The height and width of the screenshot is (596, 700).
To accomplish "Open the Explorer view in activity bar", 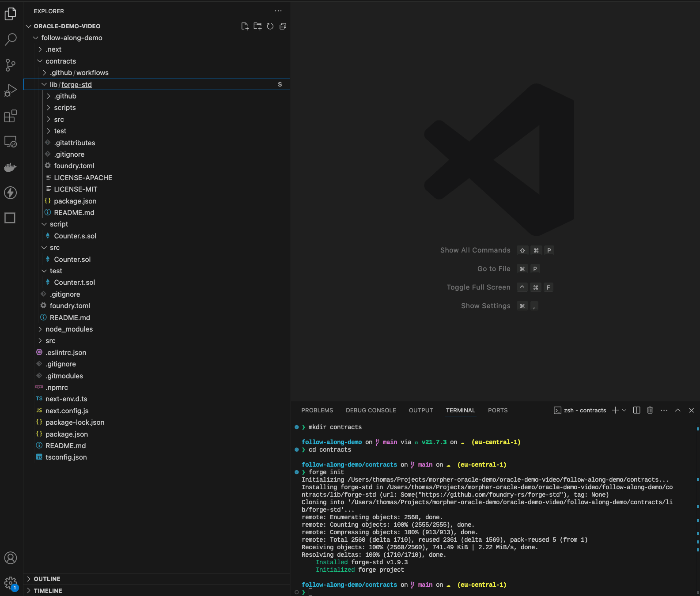I will [11, 14].
